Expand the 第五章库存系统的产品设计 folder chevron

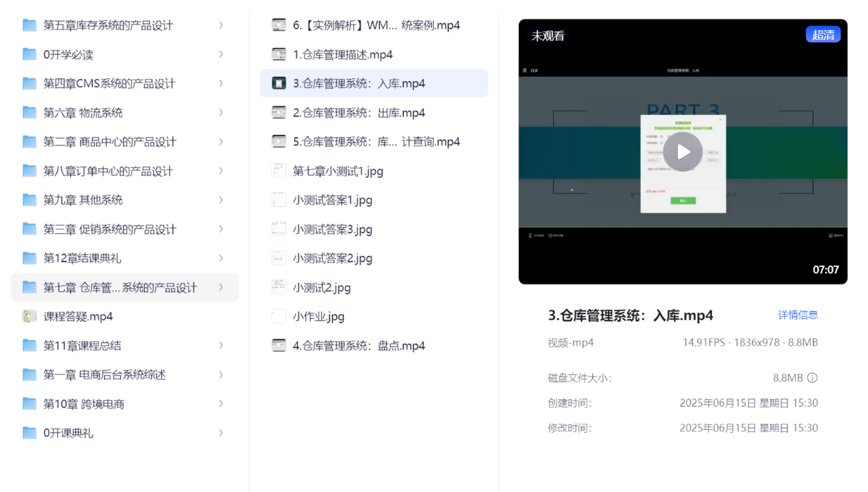pyautogui.click(x=221, y=25)
